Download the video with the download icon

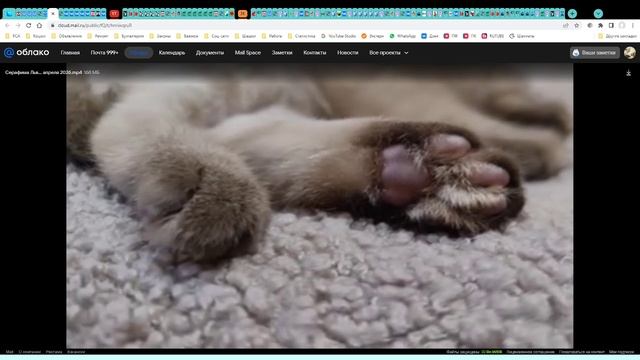tap(629, 73)
